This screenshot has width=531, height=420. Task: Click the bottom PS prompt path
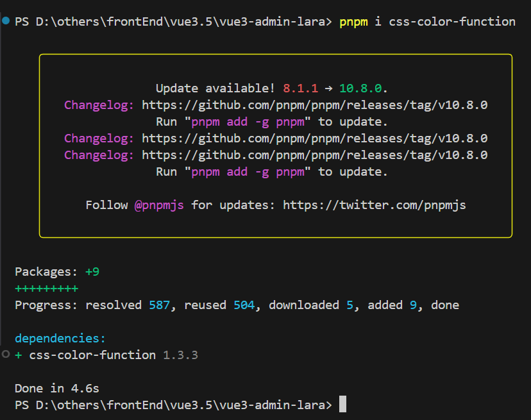tap(173, 405)
